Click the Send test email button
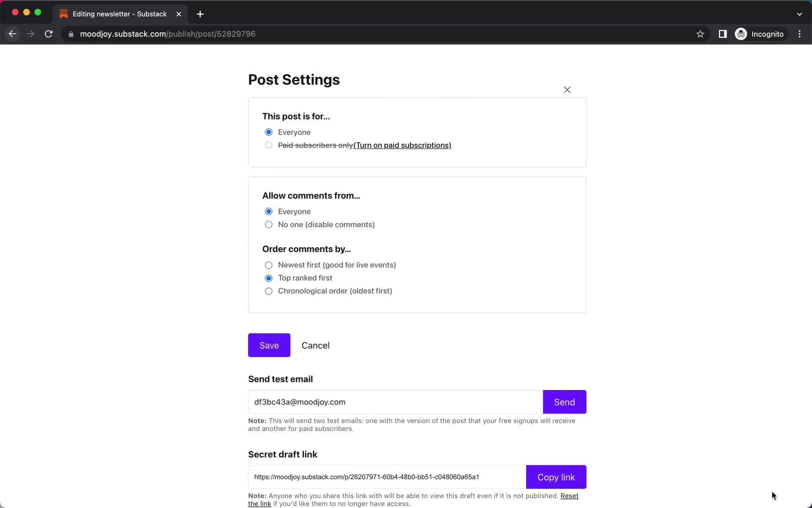 pos(564,401)
